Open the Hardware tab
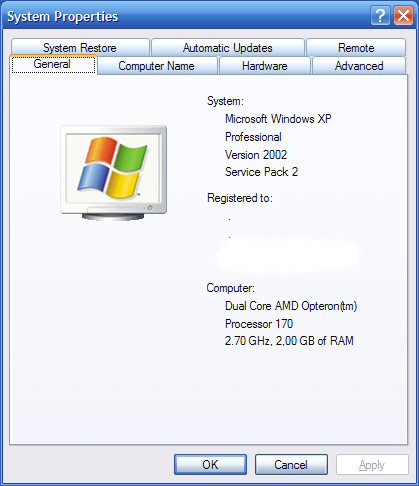The width and height of the screenshot is (419, 486). [x=265, y=66]
